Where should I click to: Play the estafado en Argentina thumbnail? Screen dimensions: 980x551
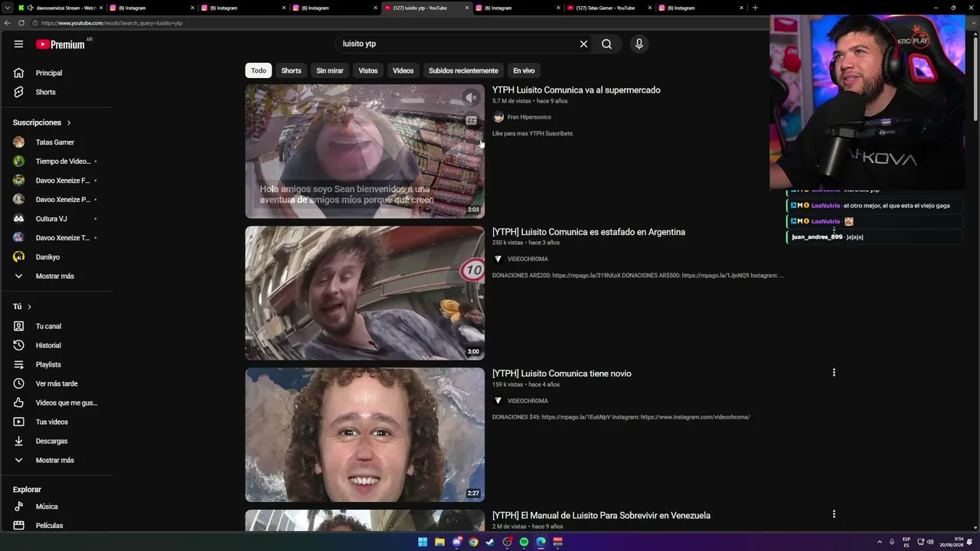pos(364,293)
